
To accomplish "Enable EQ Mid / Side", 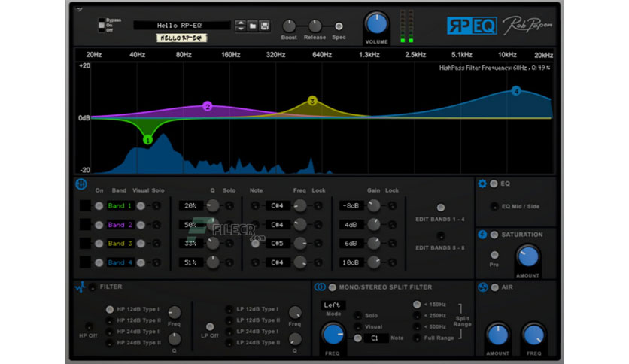I will click(x=494, y=207).
